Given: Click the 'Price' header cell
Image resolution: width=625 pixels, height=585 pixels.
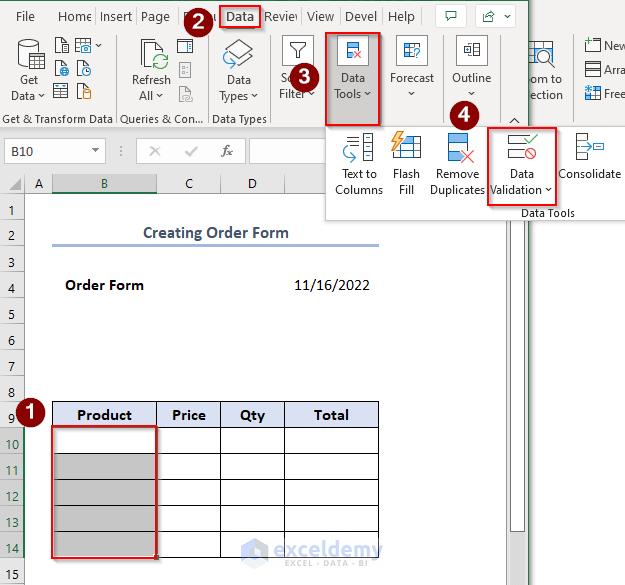Looking at the screenshot, I should [x=189, y=415].
